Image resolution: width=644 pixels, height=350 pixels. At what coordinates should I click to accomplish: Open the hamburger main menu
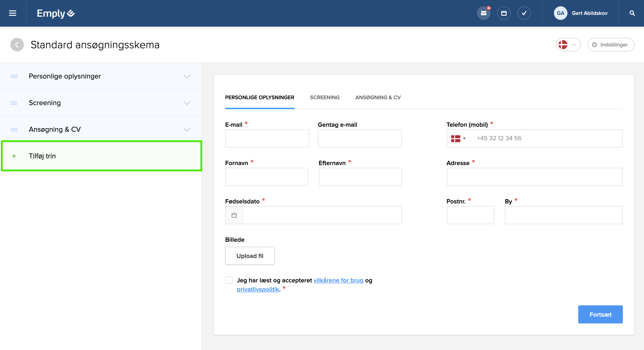click(13, 13)
